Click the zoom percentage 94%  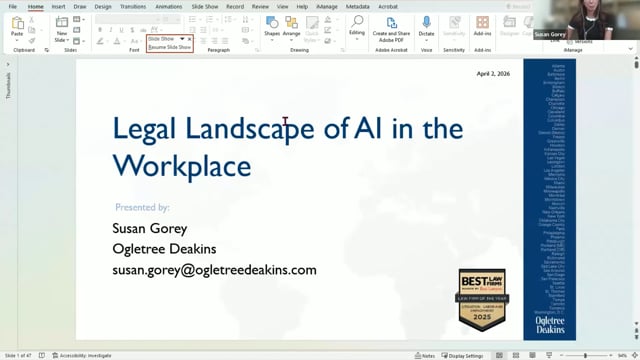(622, 356)
